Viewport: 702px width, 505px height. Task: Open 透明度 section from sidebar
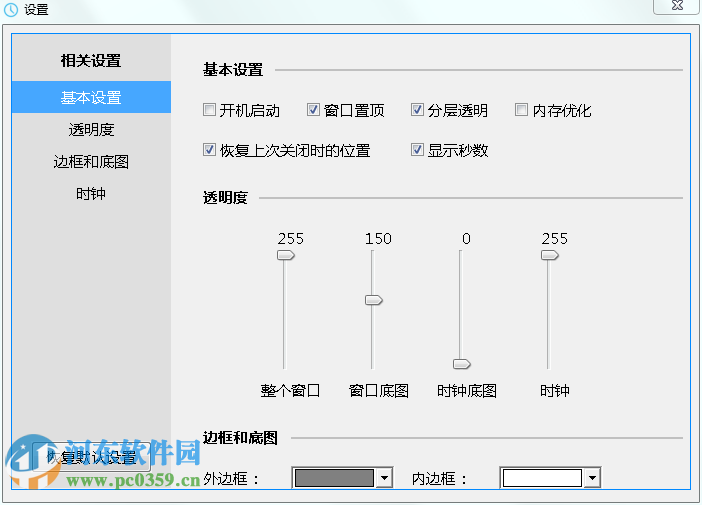[x=91, y=129]
